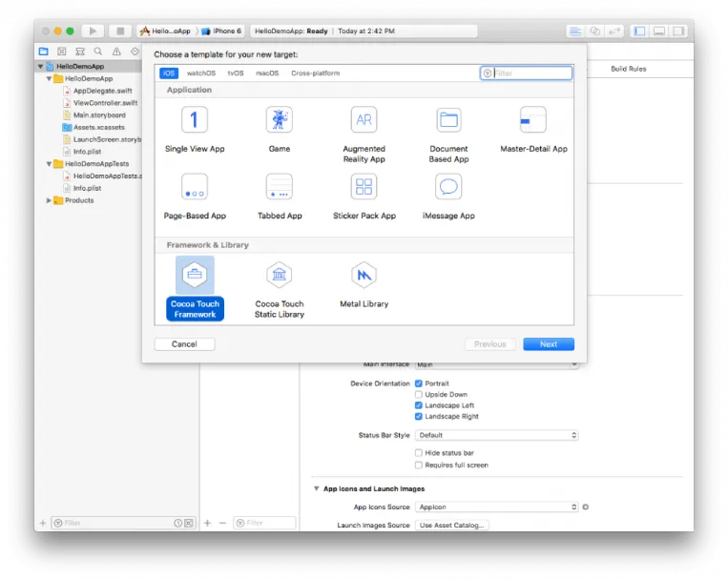Open the Project navigator folder icon

pyautogui.click(x=44, y=52)
